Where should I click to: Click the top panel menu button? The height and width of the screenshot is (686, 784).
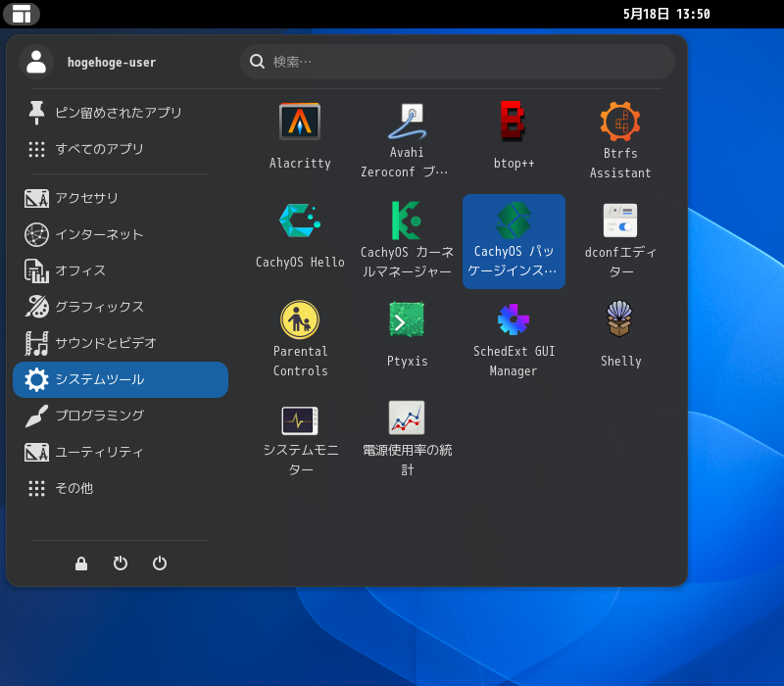pyautogui.click(x=21, y=14)
